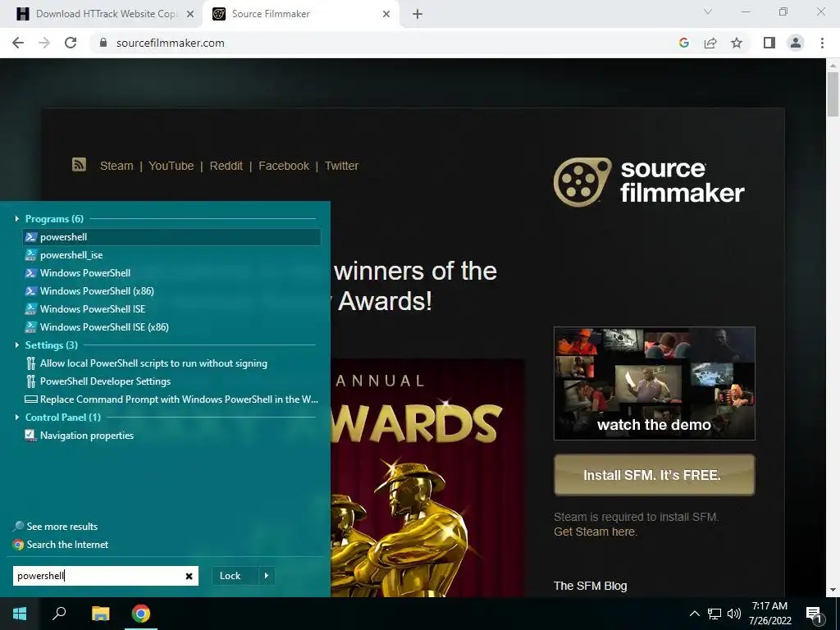
Task: Click the site lock icon
Action: pos(103,43)
